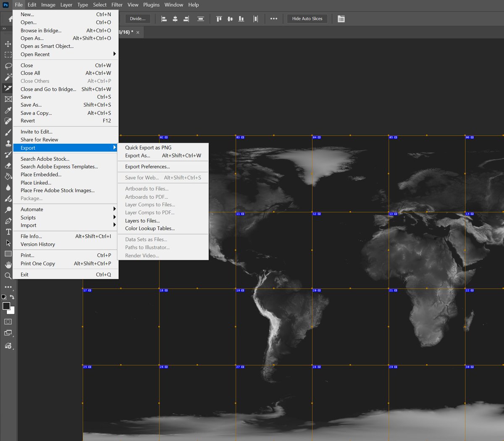504x441 pixels.
Task: Choose the Eyedropper tool
Action: [8, 110]
